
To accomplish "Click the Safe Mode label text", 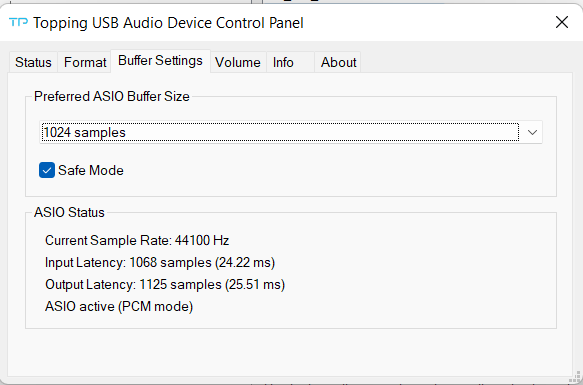I will 91,170.
